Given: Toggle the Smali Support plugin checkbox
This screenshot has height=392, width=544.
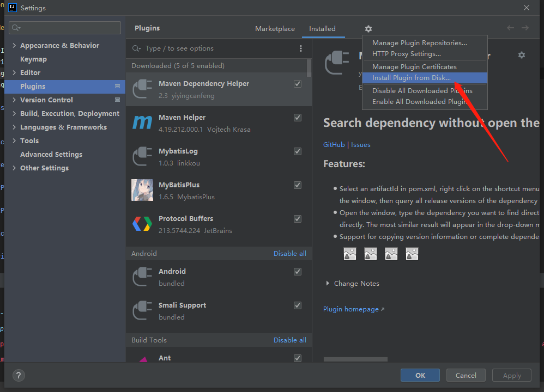Looking at the screenshot, I should 298,305.
